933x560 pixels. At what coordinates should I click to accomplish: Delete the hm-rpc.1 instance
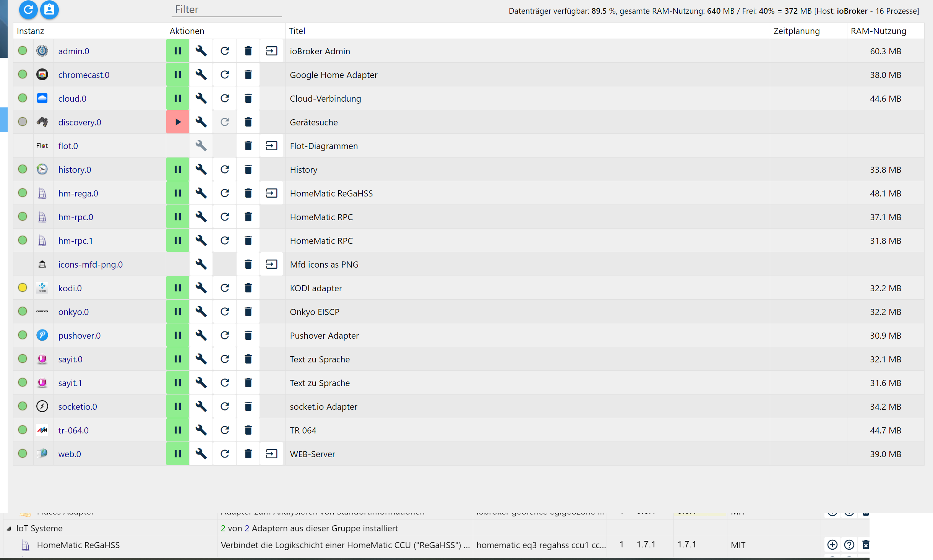pos(248,240)
